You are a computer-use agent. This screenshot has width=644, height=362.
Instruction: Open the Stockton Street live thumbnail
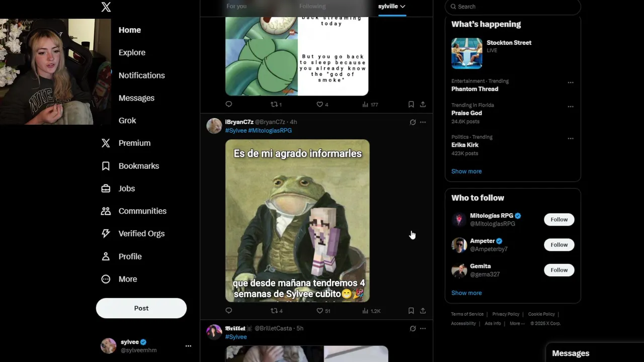click(x=467, y=53)
